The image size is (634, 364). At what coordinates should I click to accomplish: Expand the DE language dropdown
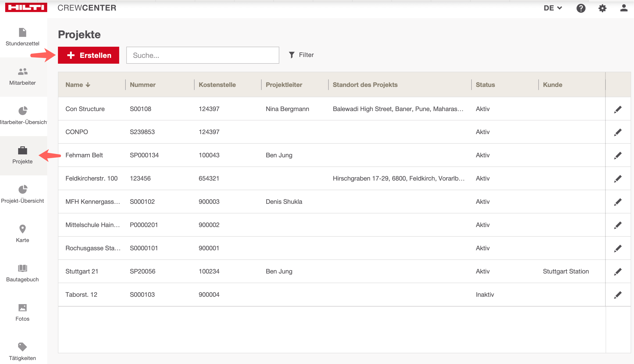553,8
